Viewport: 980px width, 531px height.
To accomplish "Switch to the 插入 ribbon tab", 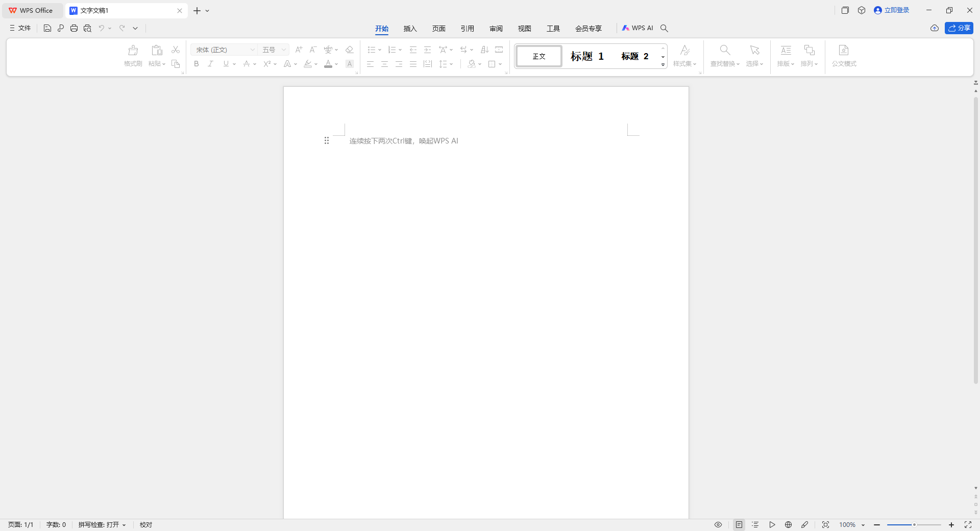I will [x=410, y=29].
